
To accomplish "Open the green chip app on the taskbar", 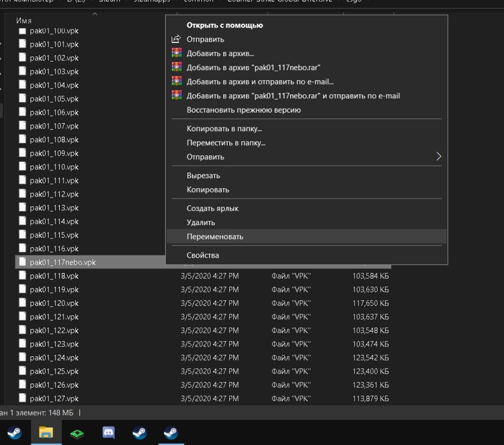I will point(77,433).
